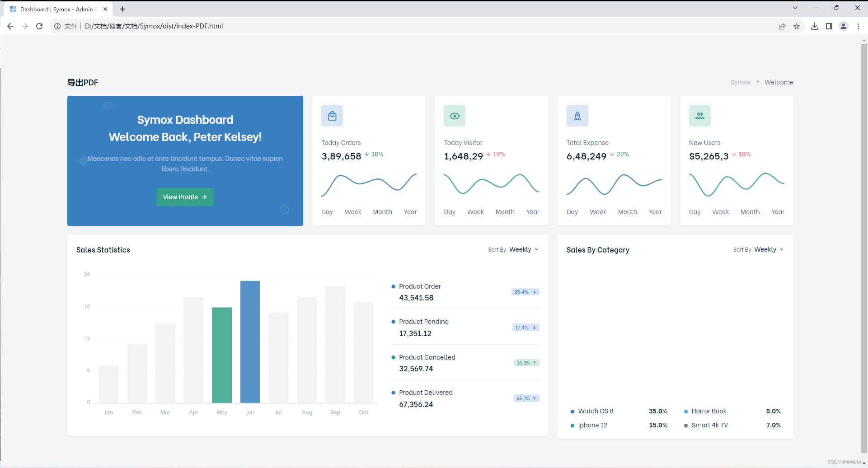Select Year tab in Total Expense card
The width and height of the screenshot is (868, 468).
tap(655, 212)
